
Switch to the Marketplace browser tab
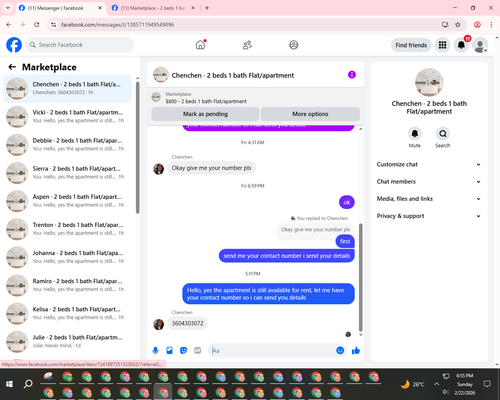(153, 8)
